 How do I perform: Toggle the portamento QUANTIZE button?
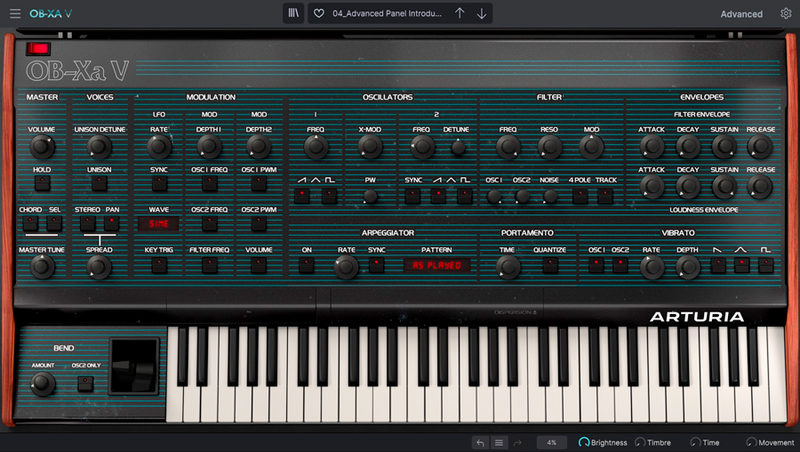[550, 265]
